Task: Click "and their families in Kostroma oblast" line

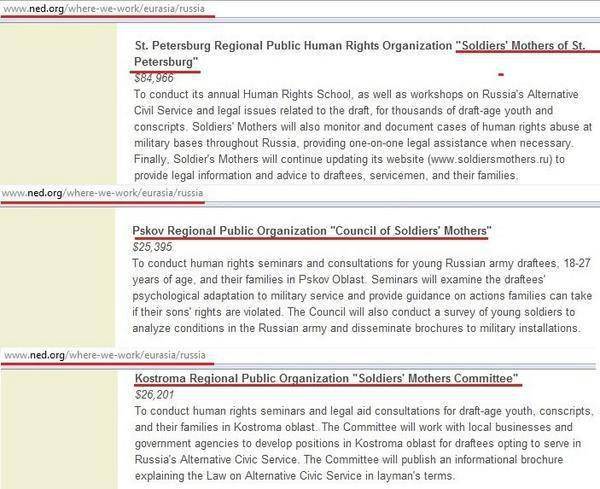Action: point(353,427)
